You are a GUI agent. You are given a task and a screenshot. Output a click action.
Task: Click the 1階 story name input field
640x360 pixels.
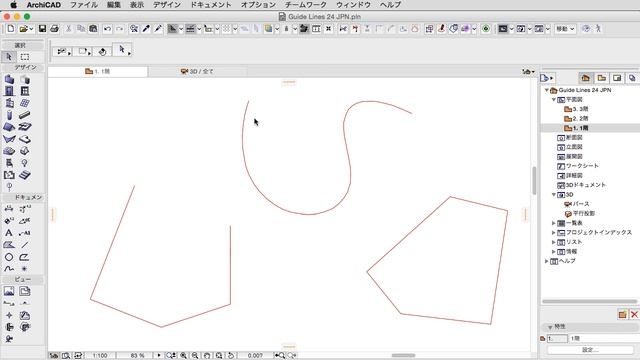tap(604, 338)
